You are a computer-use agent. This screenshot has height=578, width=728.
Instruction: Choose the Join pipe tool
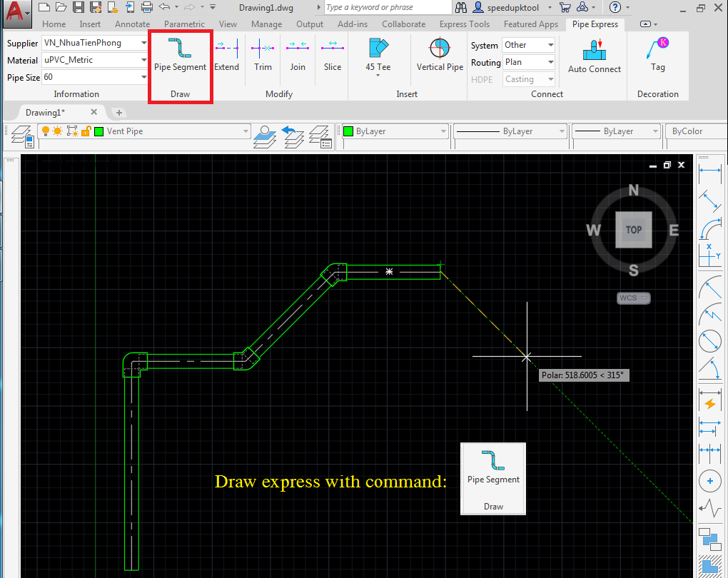(x=298, y=55)
